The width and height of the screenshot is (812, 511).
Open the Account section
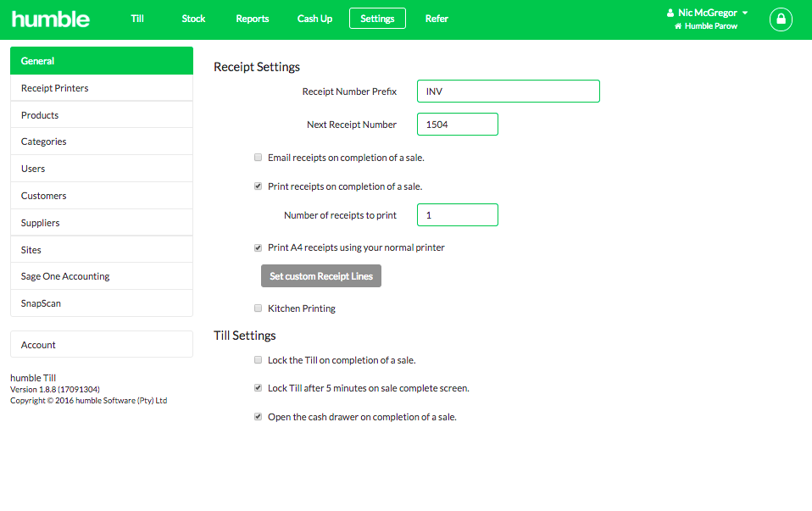click(x=102, y=344)
